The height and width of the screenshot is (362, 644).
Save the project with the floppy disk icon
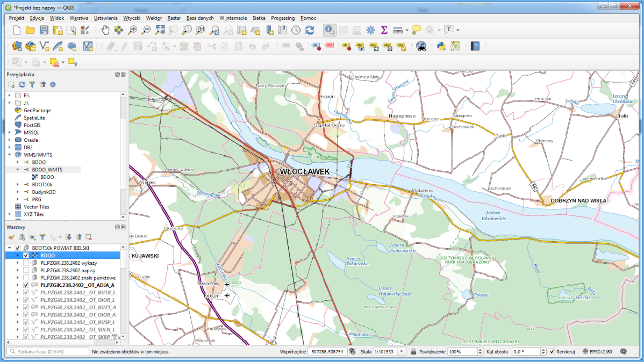[44, 30]
